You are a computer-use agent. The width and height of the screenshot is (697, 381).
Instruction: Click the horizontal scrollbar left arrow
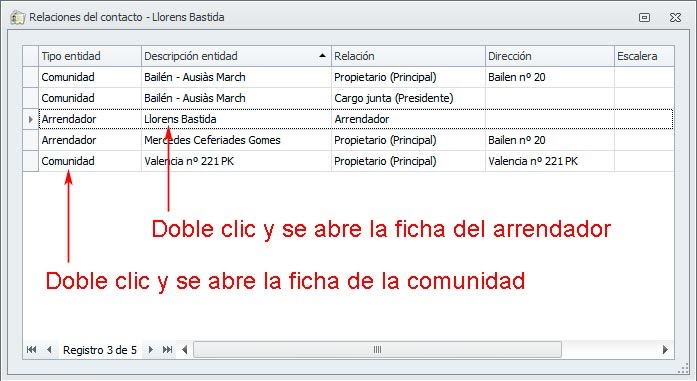click(184, 350)
